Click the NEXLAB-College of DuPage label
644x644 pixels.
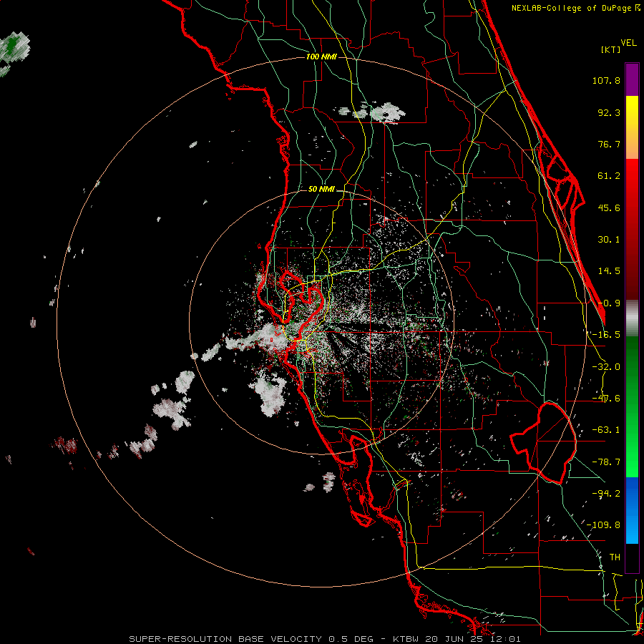(x=575, y=8)
